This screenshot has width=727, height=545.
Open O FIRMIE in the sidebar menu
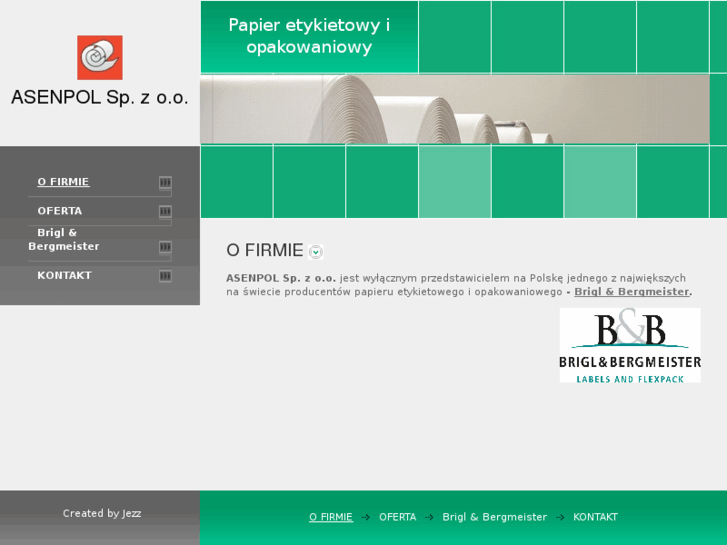pyautogui.click(x=63, y=182)
